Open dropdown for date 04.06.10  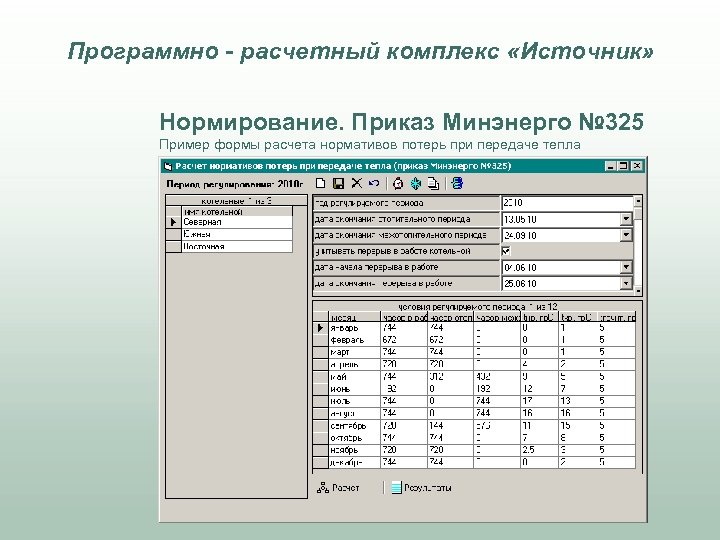pos(626,267)
